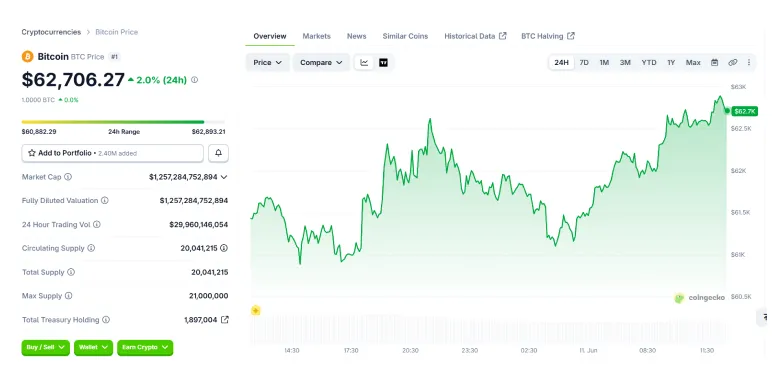Show Max Supply info icon
Screen dimensions: 783x388
[68, 296]
